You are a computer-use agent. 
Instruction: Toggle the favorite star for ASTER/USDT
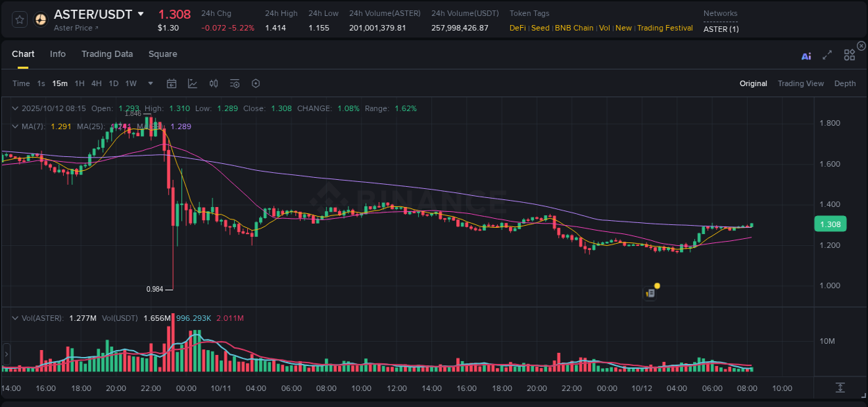[x=18, y=19]
